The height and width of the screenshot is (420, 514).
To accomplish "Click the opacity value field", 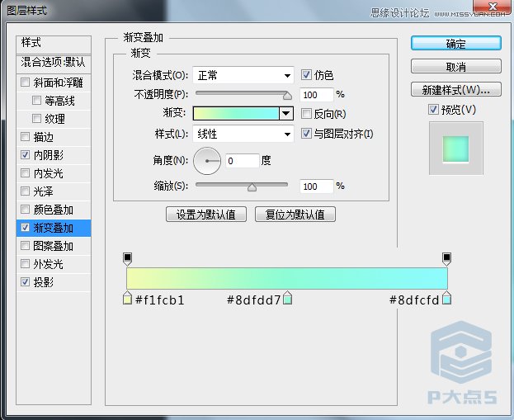I will 317,95.
